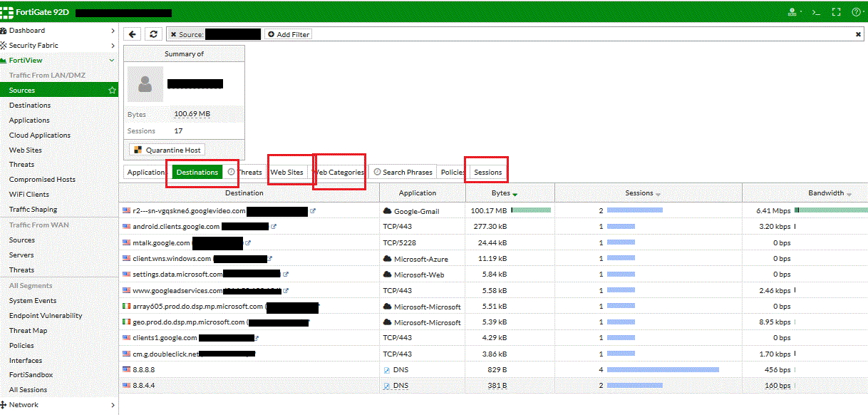Switch to the Sessions tab

(x=488, y=172)
